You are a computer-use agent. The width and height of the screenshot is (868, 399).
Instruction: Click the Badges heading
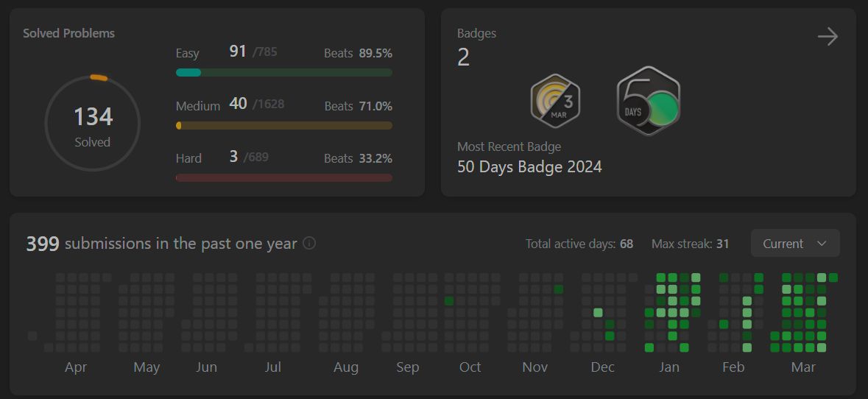(476, 33)
